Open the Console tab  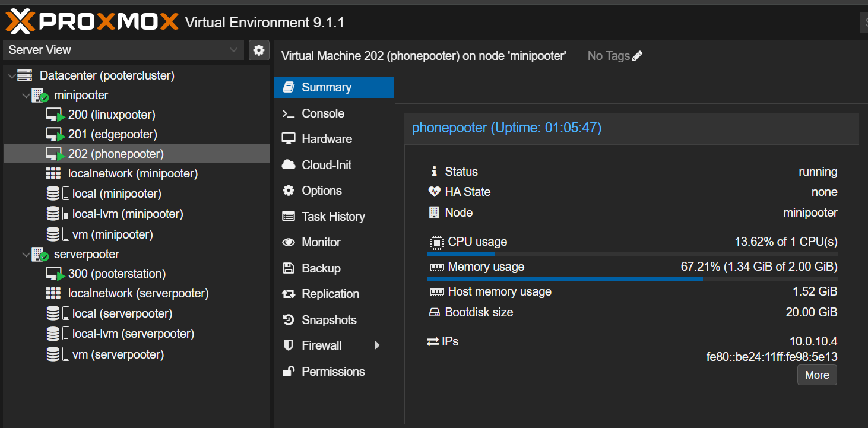[334, 113]
